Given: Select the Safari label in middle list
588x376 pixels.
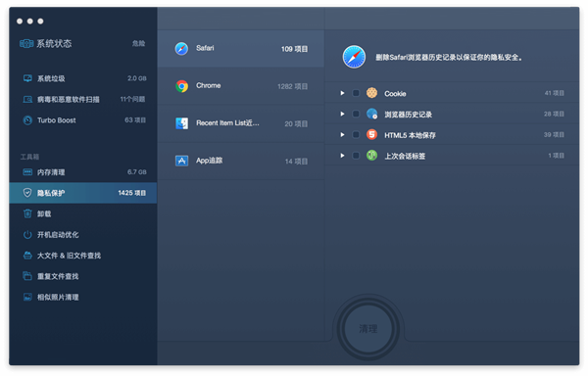Looking at the screenshot, I should pos(205,48).
